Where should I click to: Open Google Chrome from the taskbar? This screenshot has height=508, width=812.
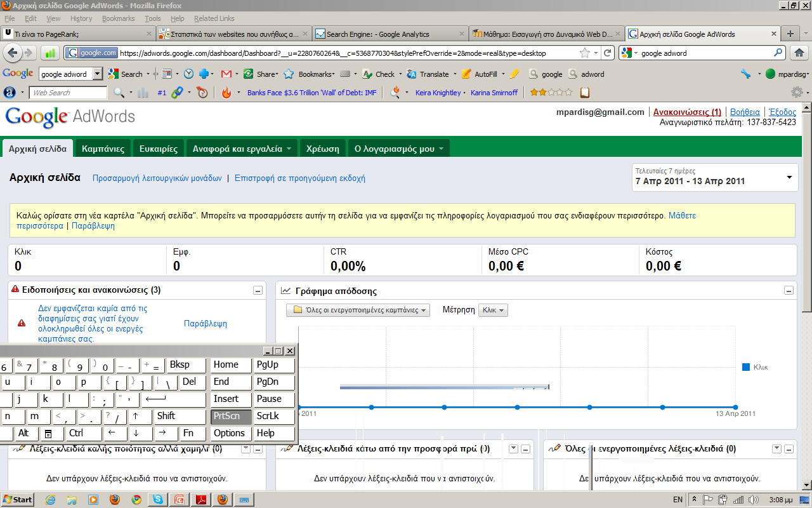click(136, 500)
